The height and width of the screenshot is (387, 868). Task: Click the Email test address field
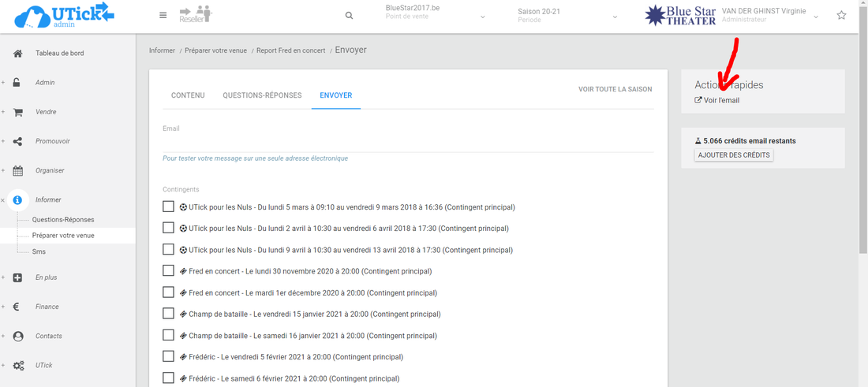point(407,142)
